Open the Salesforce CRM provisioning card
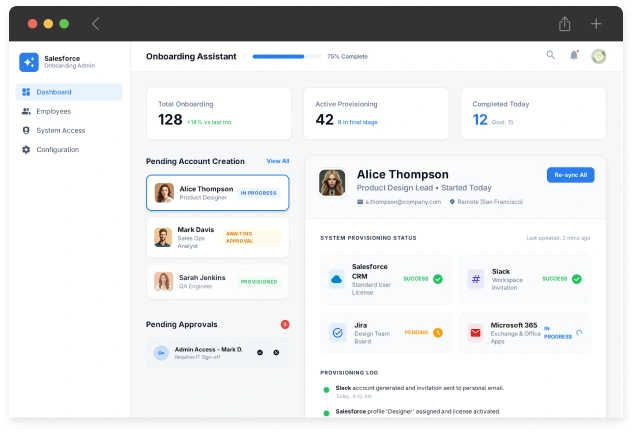The width and height of the screenshot is (634, 432). 386,279
